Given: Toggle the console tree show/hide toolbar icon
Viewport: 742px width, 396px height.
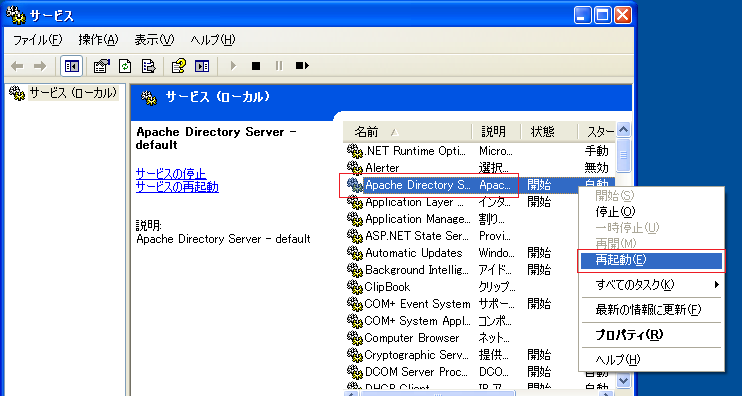Looking at the screenshot, I should coord(71,66).
